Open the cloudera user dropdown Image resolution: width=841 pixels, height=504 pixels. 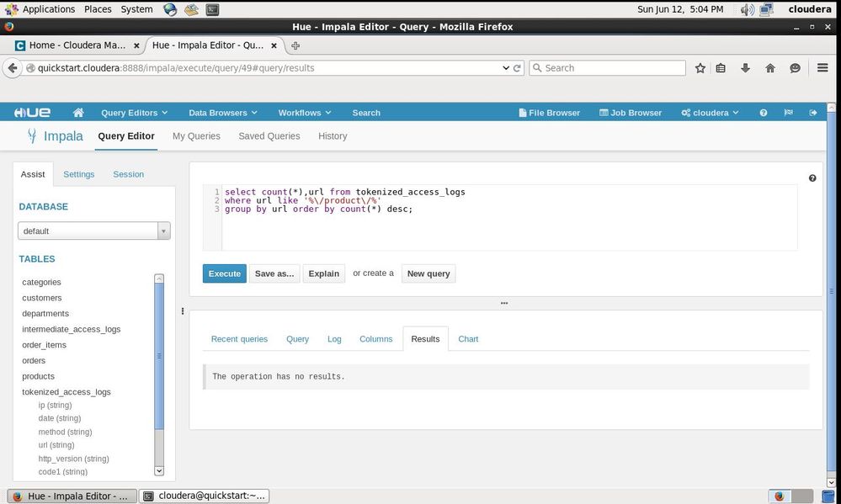click(710, 113)
